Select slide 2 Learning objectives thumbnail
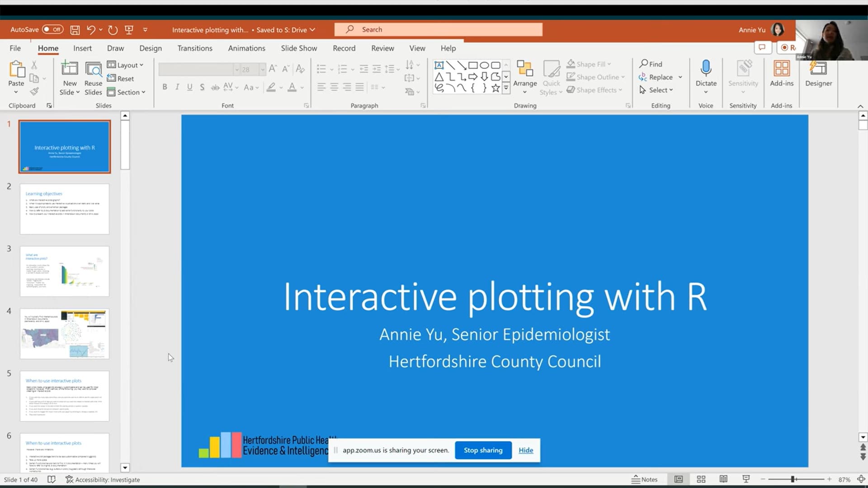This screenshot has height=488, width=868. (65, 209)
